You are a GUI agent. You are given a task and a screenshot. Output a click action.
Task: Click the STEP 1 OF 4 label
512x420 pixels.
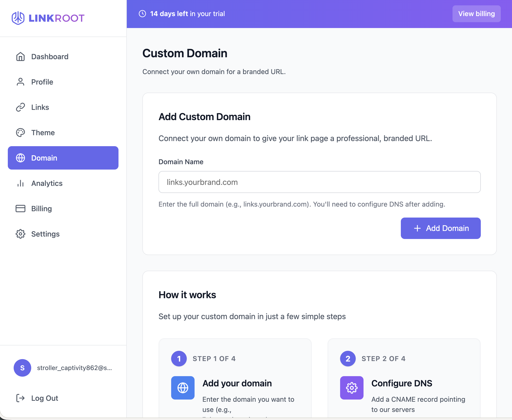point(214,359)
